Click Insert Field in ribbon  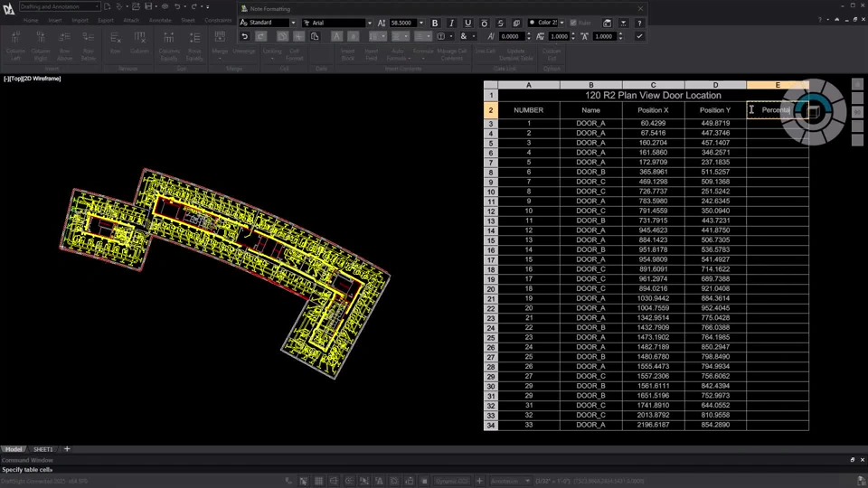(x=372, y=53)
